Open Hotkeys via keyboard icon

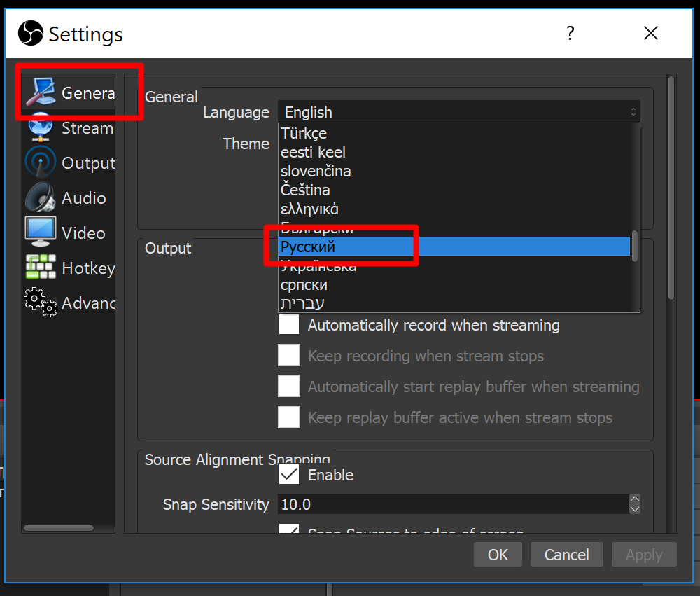[41, 268]
